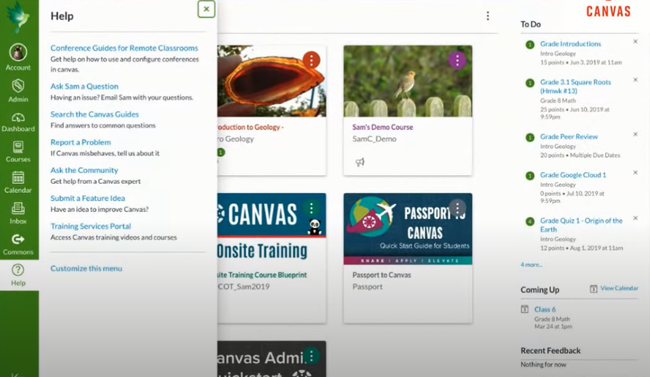Open Grade Introductions to-do item
Screen dimensions: 650x377
click(x=570, y=44)
